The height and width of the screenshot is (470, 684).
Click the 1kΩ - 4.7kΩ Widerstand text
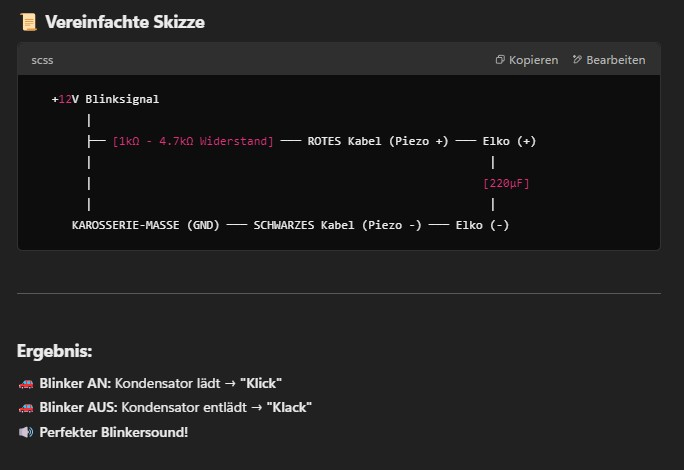pos(193,141)
